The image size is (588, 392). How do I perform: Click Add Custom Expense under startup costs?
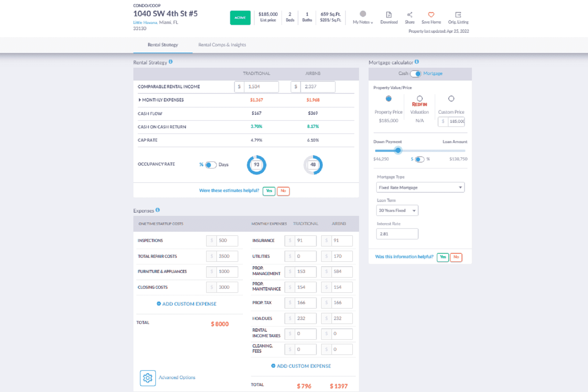coord(187,304)
